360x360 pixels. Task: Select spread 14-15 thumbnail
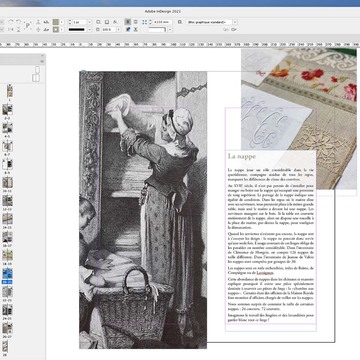pos(7,219)
